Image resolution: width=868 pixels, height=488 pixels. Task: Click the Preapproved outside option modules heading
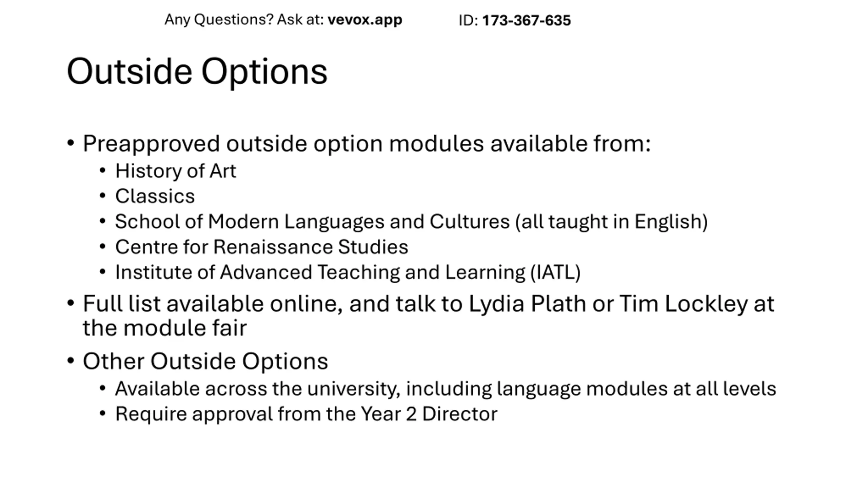367,144
